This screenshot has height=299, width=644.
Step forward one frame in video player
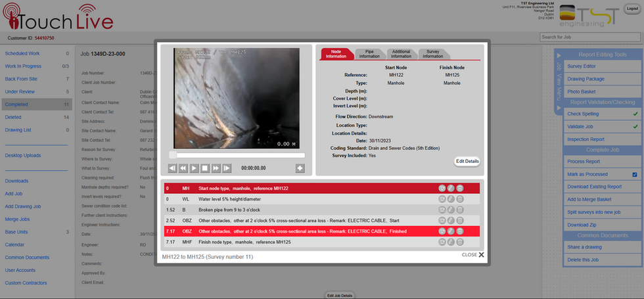pyautogui.click(x=227, y=168)
